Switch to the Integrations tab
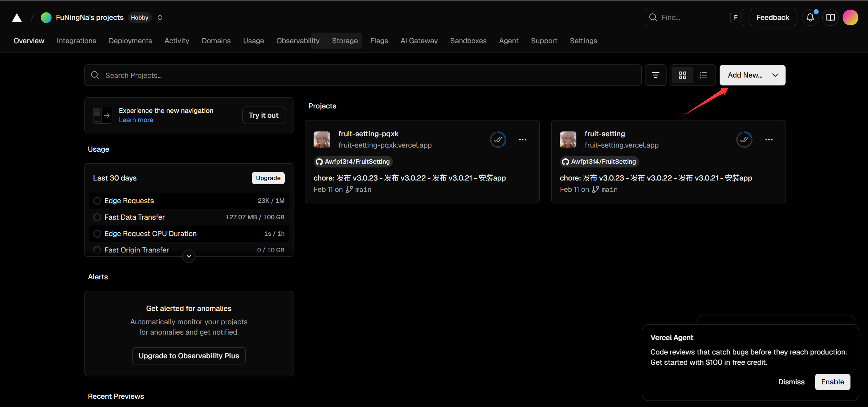Screen dimensions: 868x407 [x=77, y=41]
